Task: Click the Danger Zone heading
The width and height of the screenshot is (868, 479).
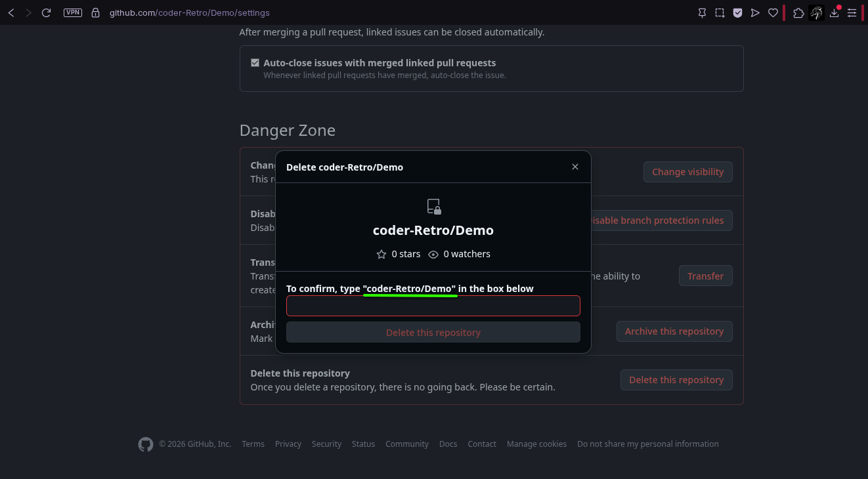Action: pos(288,131)
